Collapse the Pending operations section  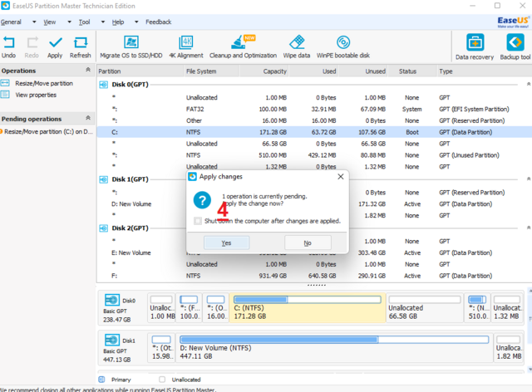(x=88, y=119)
